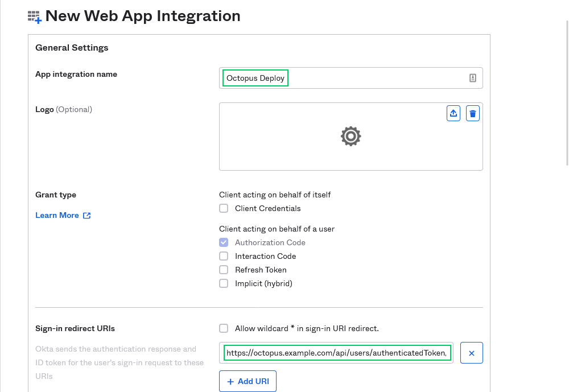Toggle the Authorization Code checkbox
The height and width of the screenshot is (392, 569).
224,242
